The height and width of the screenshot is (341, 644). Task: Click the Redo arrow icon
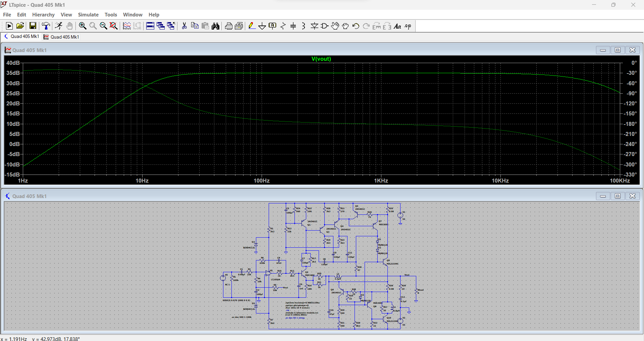pos(366,26)
